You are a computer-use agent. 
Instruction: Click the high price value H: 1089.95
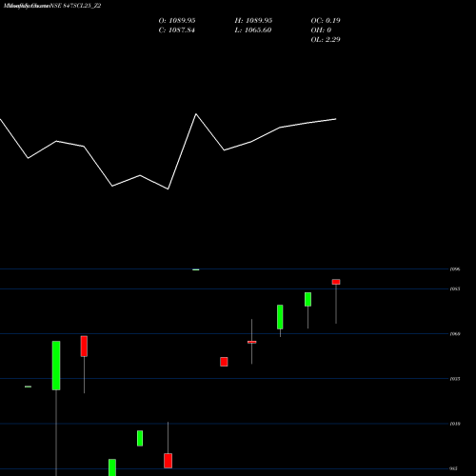point(253,21)
